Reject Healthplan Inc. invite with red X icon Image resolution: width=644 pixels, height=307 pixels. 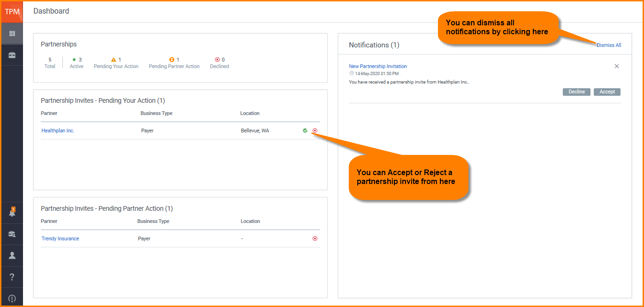tap(315, 130)
